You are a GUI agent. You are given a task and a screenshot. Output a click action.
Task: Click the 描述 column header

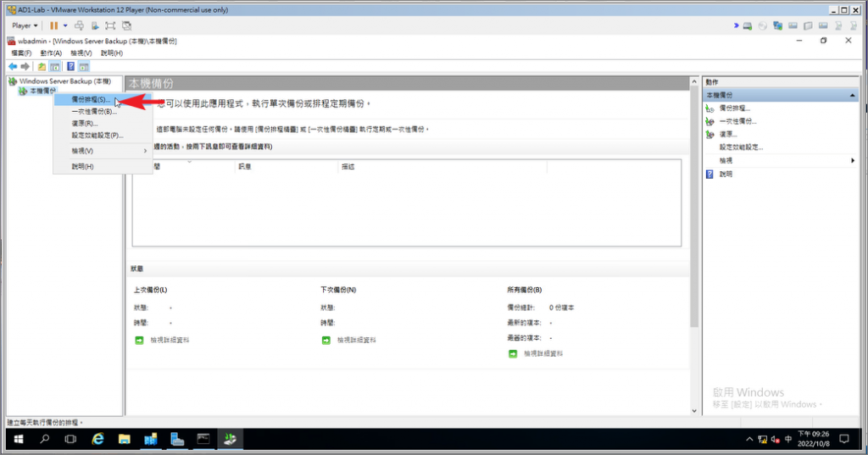pos(442,166)
